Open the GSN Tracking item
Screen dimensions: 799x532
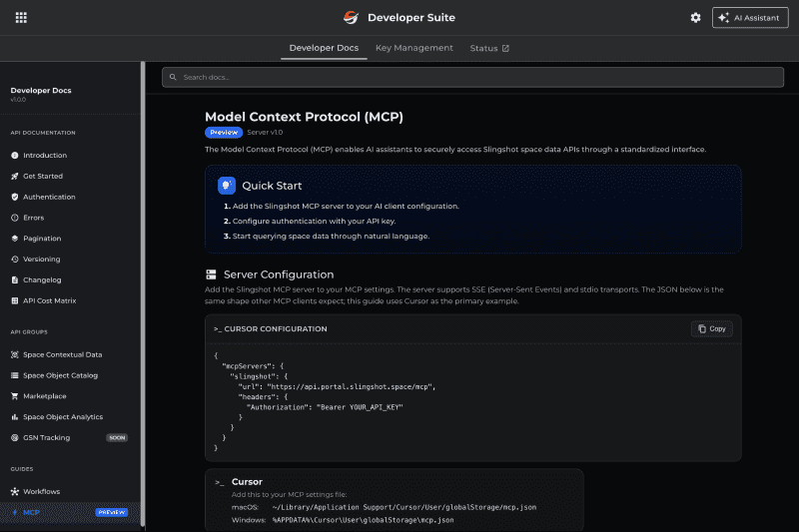pyautogui.click(x=46, y=438)
